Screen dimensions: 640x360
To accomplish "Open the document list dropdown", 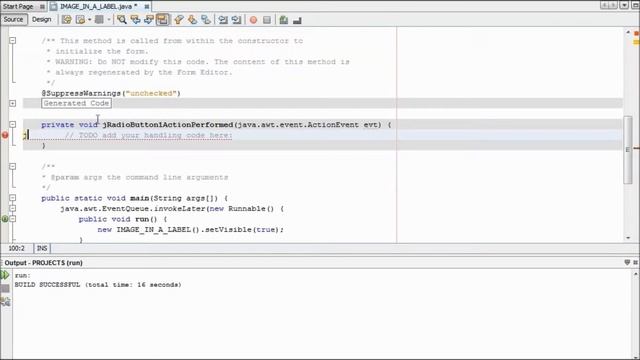I will 624,5.
